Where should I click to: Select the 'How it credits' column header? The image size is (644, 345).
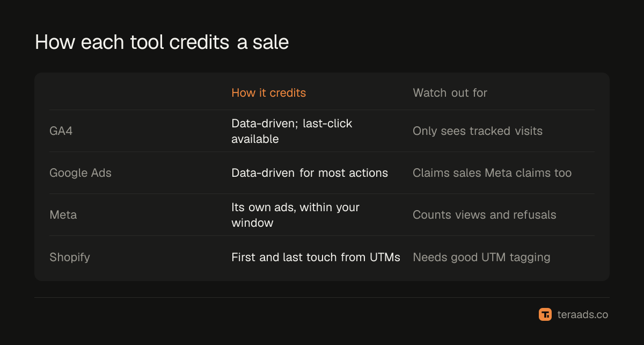click(x=268, y=93)
